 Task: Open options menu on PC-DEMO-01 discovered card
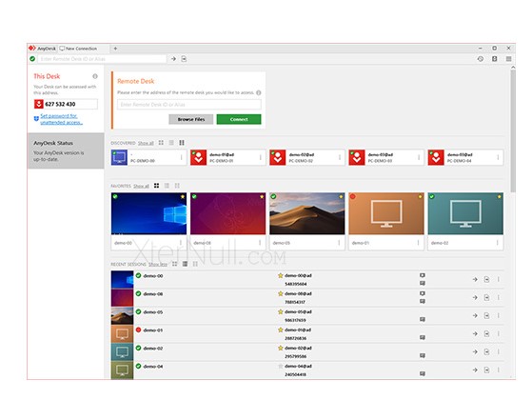pos(260,157)
